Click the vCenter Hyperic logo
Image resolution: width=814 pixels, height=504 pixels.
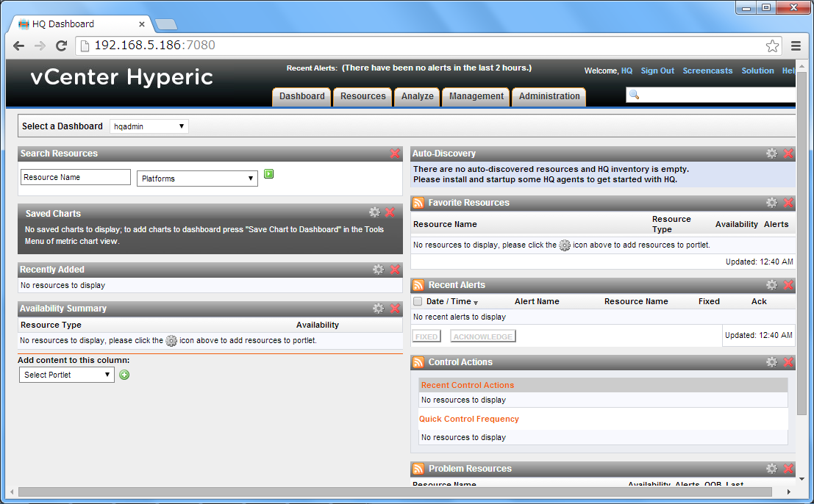pyautogui.click(x=121, y=77)
